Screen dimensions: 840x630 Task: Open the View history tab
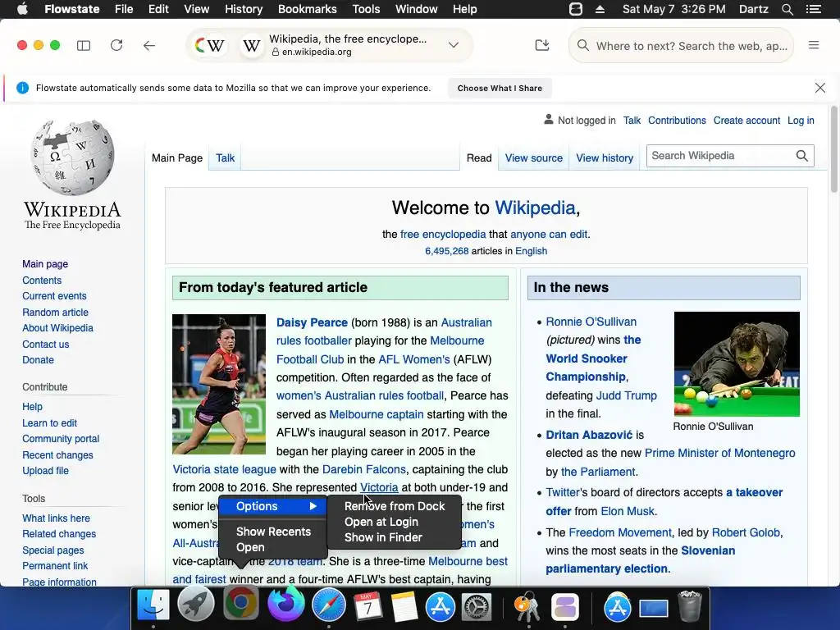coord(605,158)
